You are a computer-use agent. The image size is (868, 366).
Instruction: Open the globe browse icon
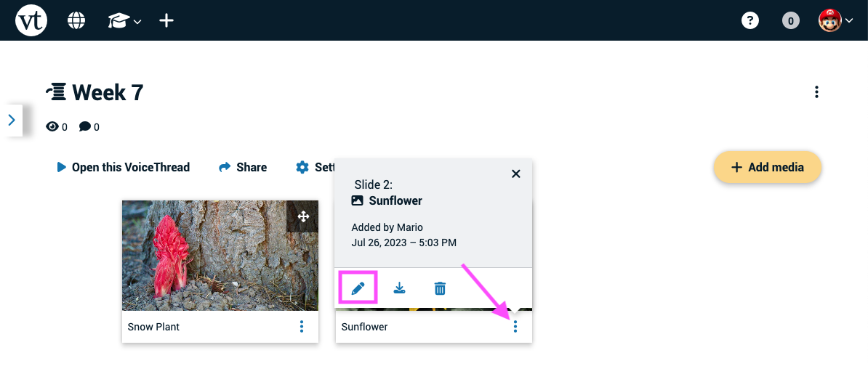pyautogui.click(x=76, y=21)
